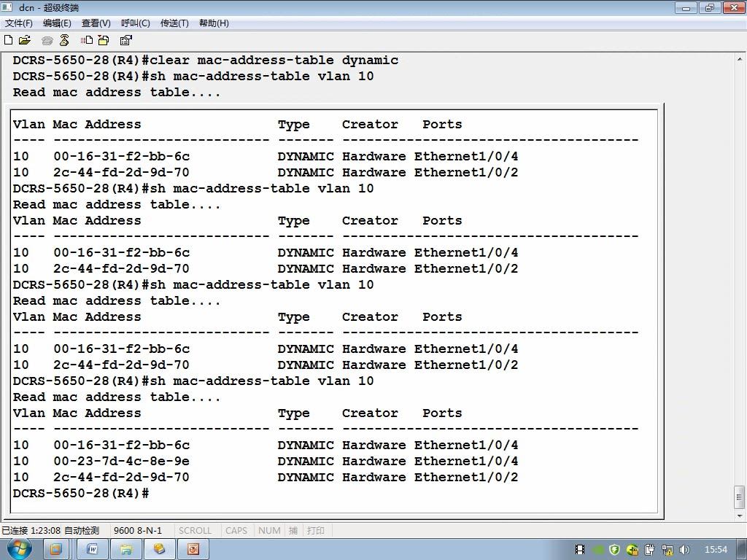Viewport: 747px width, 560px height.
Task: Click the grayed-out Call telephone icon
Action: point(47,41)
